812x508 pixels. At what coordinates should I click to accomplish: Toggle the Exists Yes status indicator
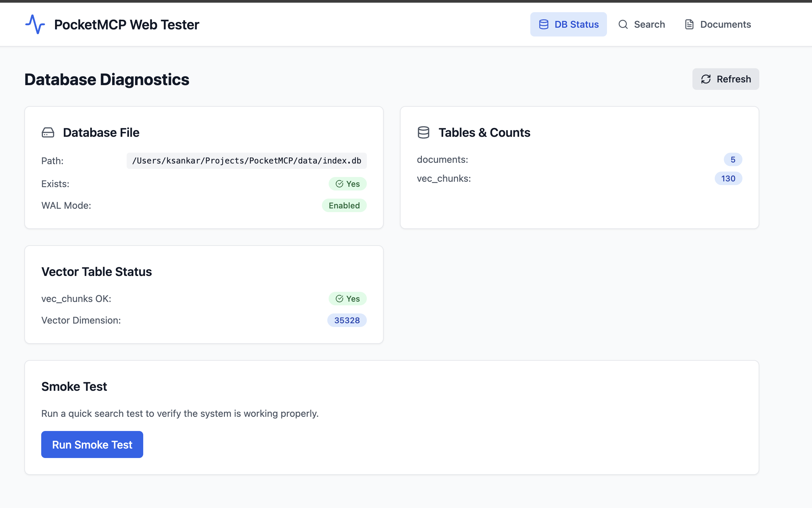(348, 184)
